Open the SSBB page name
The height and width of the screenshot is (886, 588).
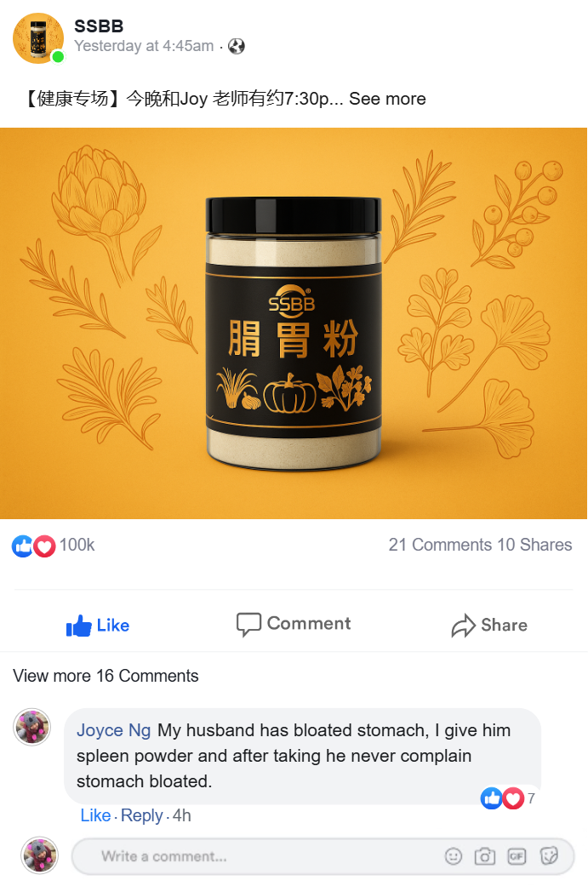(99, 26)
